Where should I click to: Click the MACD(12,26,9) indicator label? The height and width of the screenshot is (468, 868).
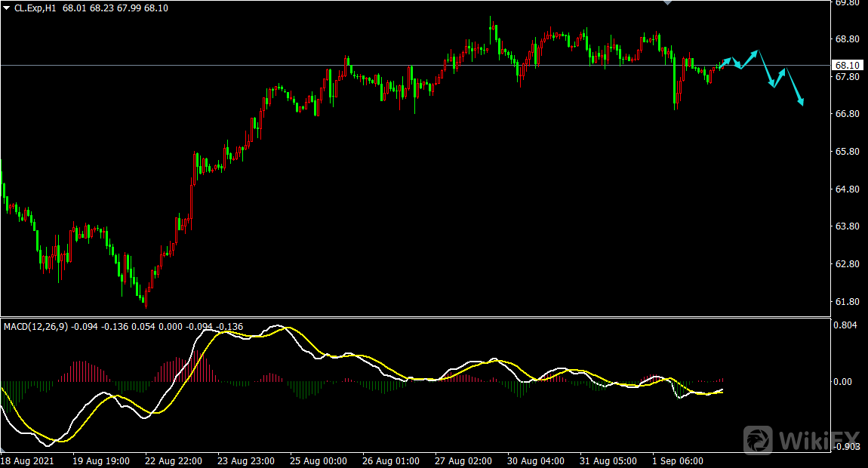point(35,326)
